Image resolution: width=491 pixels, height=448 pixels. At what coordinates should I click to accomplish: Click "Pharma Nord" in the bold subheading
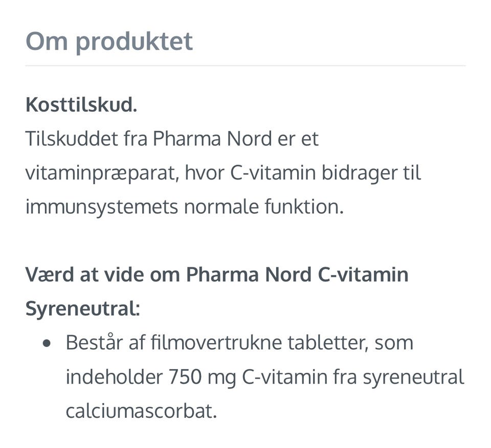click(249, 275)
